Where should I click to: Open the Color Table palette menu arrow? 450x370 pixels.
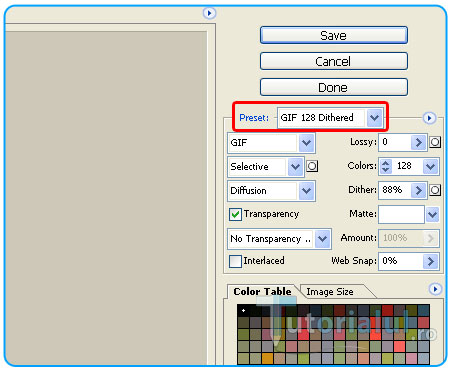click(x=435, y=289)
